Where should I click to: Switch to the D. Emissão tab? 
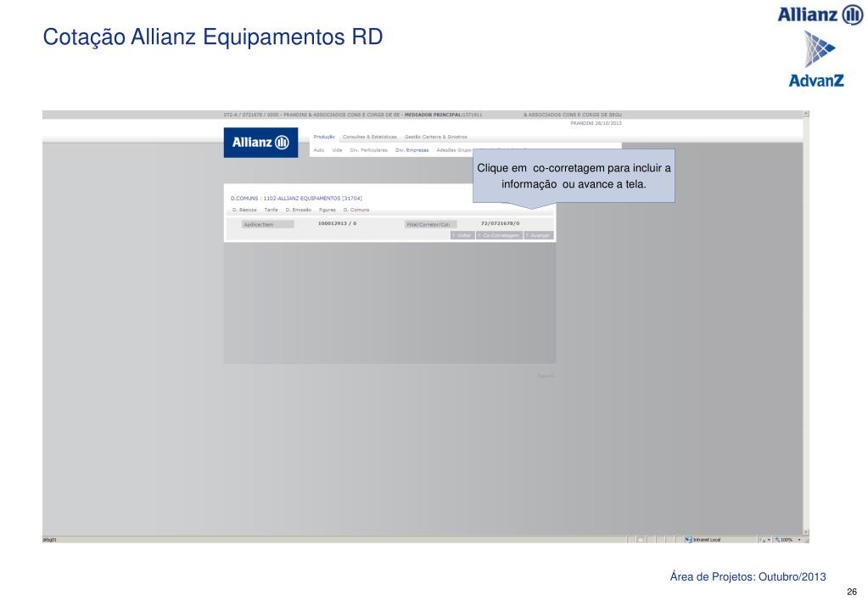click(x=299, y=210)
